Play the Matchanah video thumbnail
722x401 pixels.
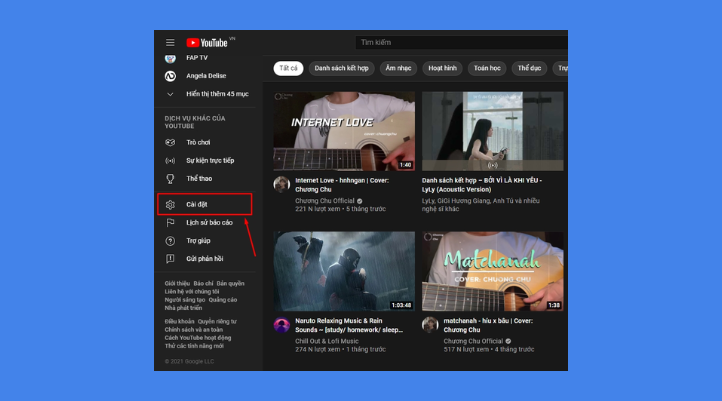click(x=492, y=271)
